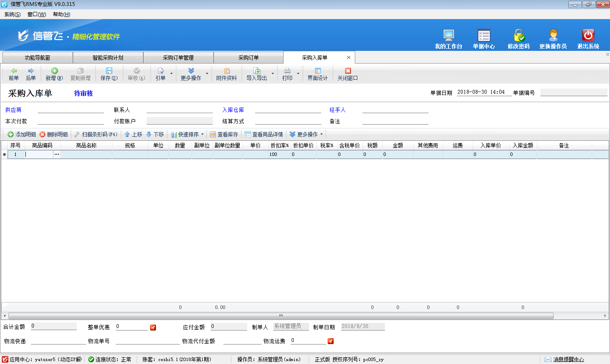Click 新增 new document toolbar button
610x364 pixels.
coord(54,74)
